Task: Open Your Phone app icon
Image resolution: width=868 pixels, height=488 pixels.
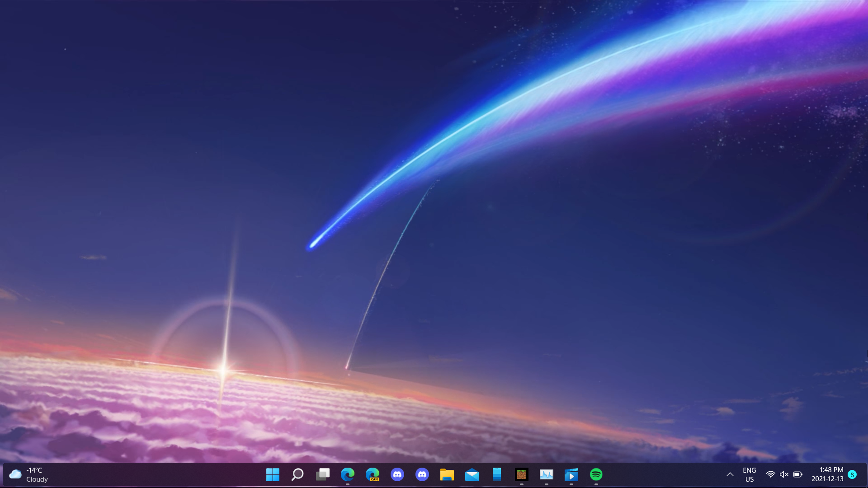Action: click(x=496, y=474)
